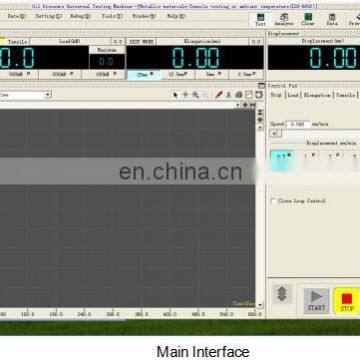Select the 12.5mm elongation range option
The width and height of the screenshot is (360, 360).
tap(178, 75)
